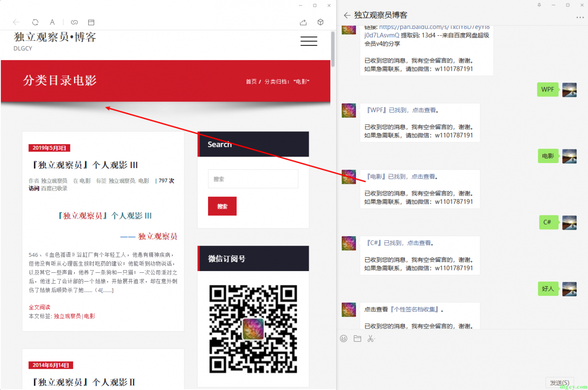This screenshot has width=588, height=390.
Task: Open post title 个人观影 III
Action: click(83, 165)
